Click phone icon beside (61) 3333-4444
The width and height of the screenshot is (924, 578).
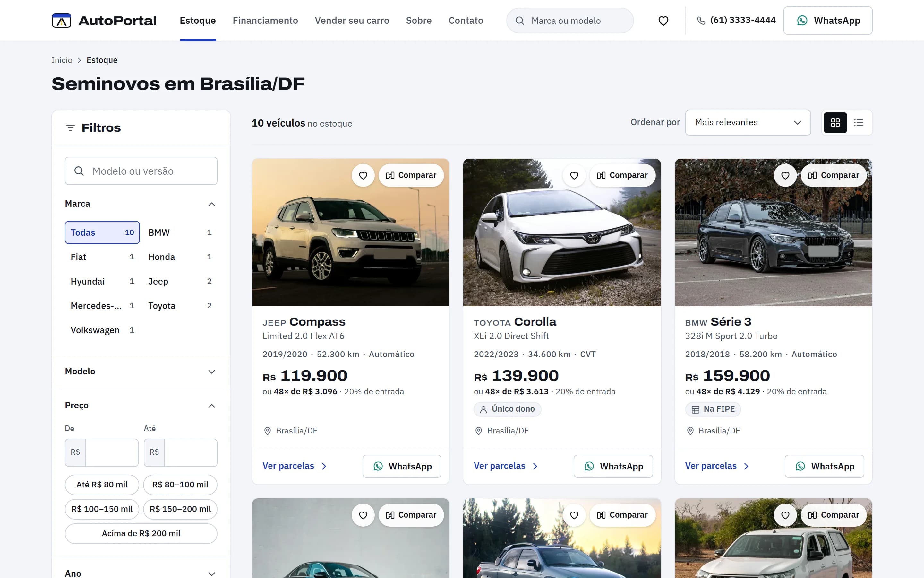701,21
